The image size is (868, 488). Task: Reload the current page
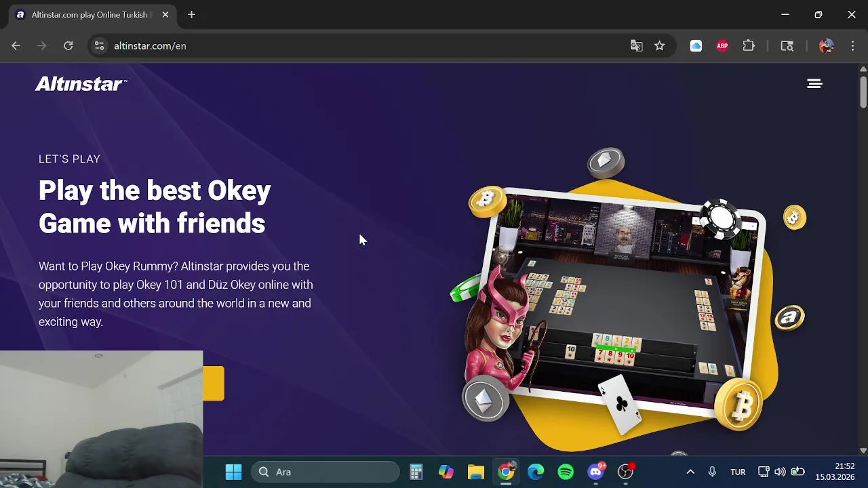tap(68, 45)
